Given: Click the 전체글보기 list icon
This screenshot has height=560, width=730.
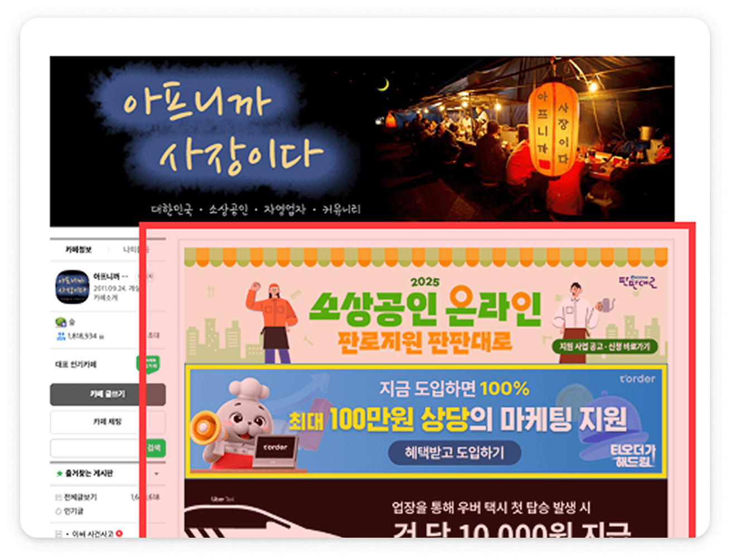Looking at the screenshot, I should (59, 497).
